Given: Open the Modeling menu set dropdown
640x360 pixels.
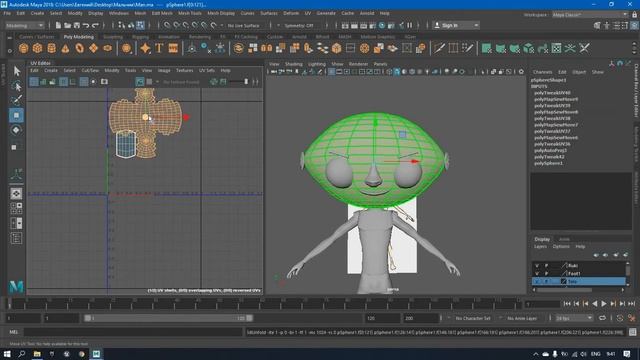Looking at the screenshot, I should click(24, 25).
